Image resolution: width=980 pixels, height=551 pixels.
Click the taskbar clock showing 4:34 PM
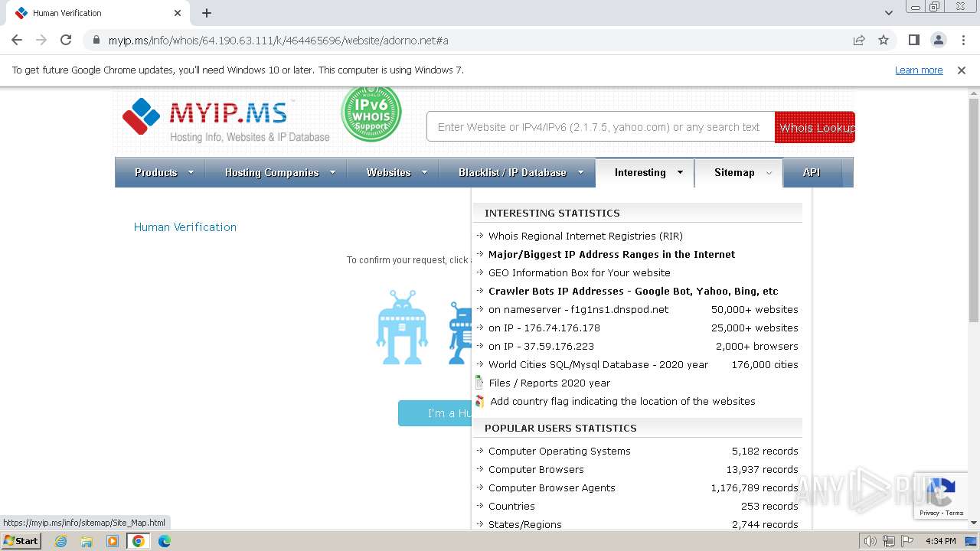[940, 541]
